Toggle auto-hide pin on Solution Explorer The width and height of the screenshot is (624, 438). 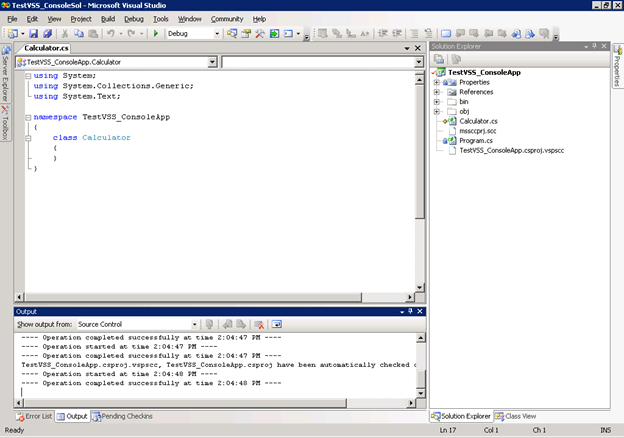[595, 46]
